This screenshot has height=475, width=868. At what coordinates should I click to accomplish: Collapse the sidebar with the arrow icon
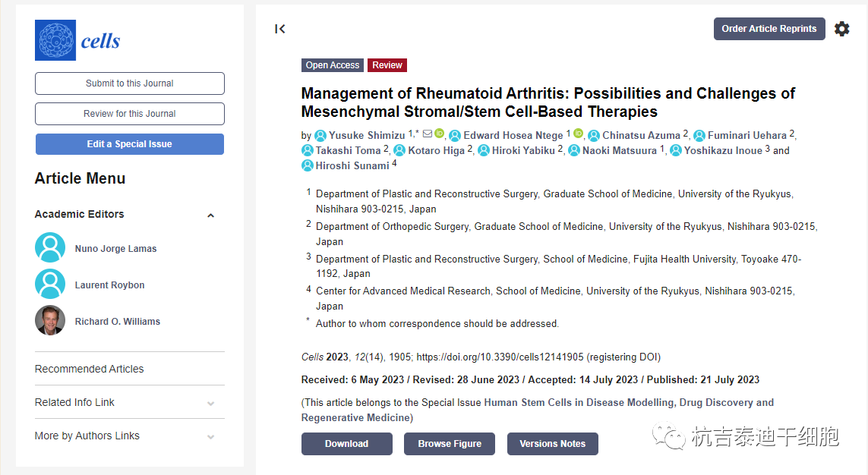[280, 29]
